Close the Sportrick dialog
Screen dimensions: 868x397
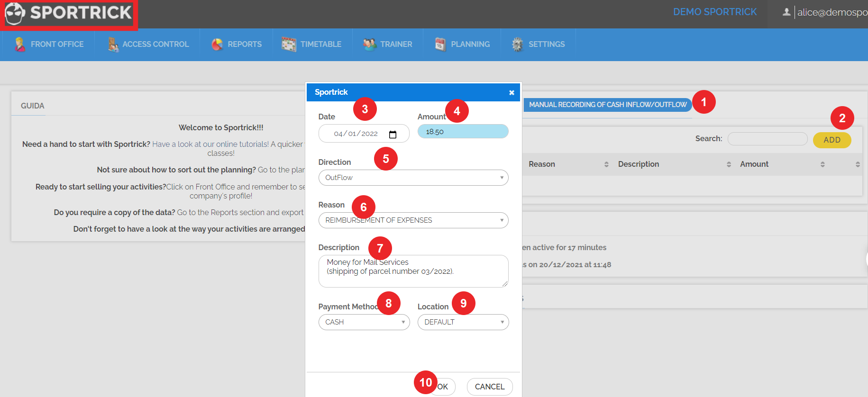click(x=512, y=92)
